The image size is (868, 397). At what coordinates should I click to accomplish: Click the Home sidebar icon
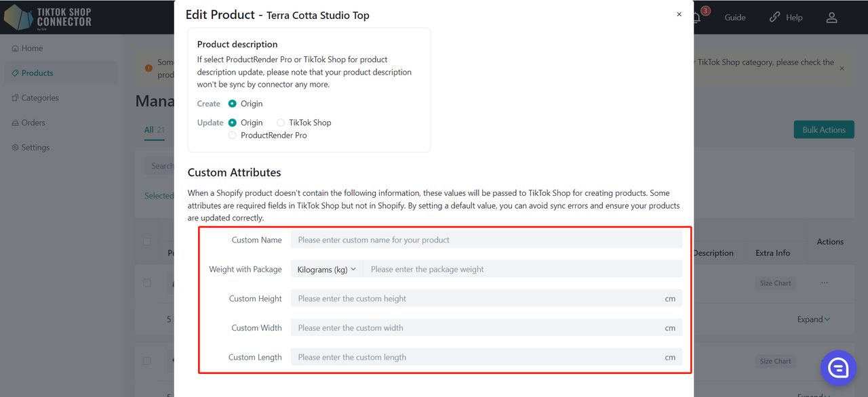pos(15,48)
